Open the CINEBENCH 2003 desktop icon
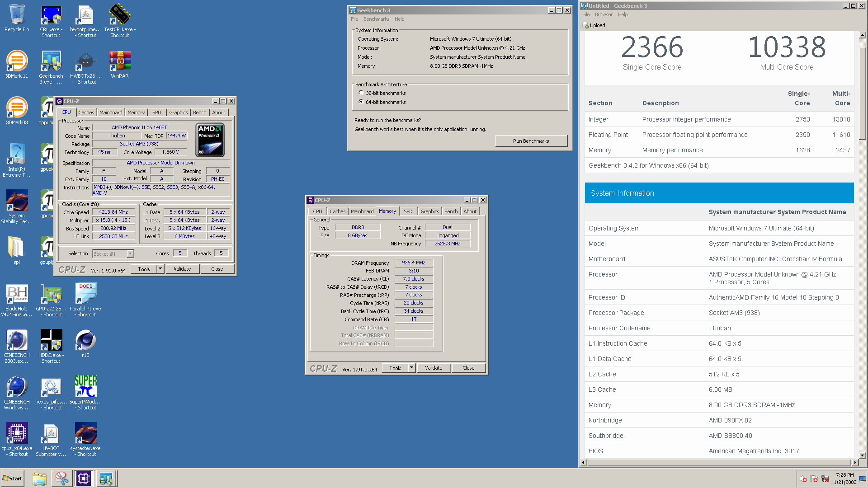 pos(17,347)
